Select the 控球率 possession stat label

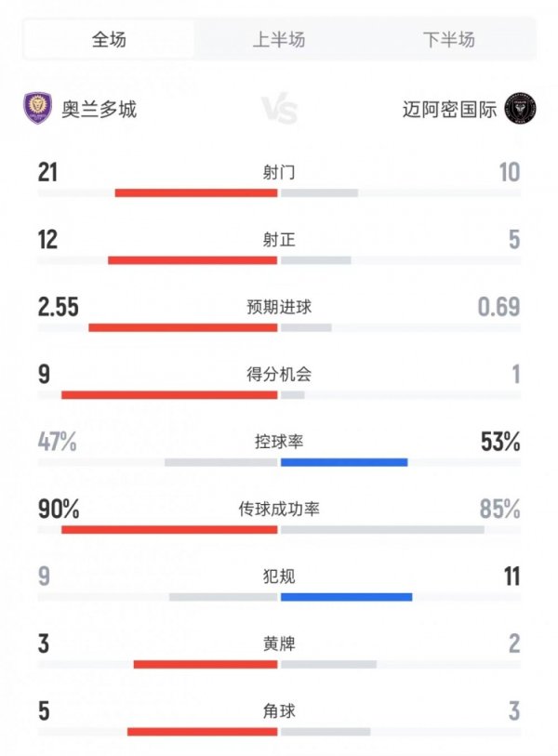(x=279, y=442)
